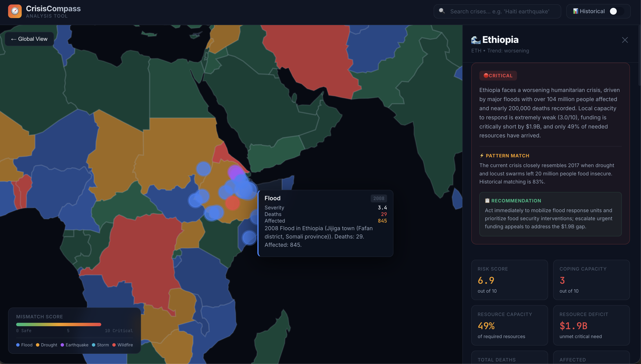The height and width of the screenshot is (364, 641).
Task: Click into the Search crises field
Action: [x=500, y=11]
